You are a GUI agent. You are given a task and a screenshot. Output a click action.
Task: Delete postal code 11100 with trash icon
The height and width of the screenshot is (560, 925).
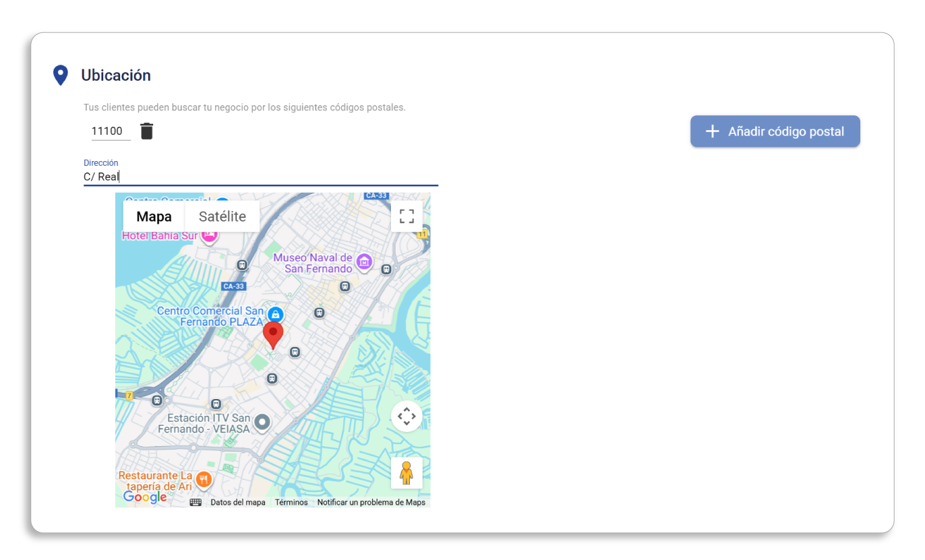click(x=147, y=131)
